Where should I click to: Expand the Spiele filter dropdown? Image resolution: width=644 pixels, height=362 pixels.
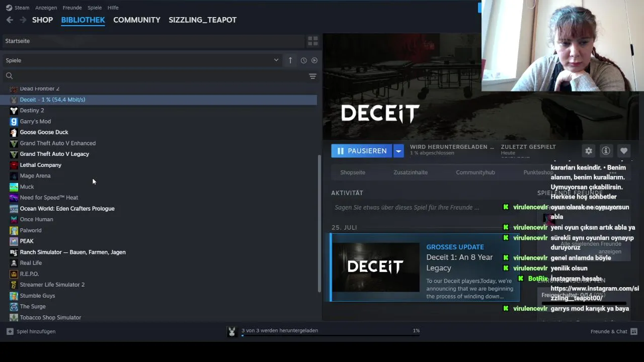[x=142, y=60]
